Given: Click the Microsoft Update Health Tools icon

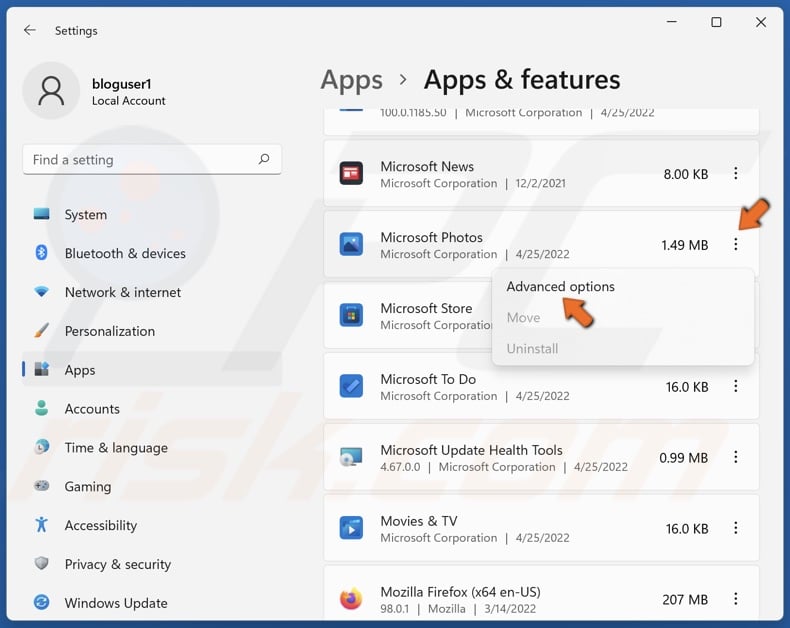Looking at the screenshot, I should [351, 457].
